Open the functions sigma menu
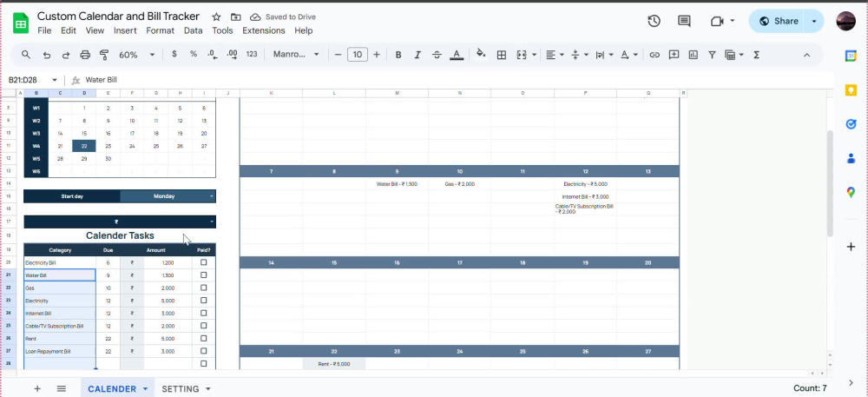Image resolution: width=868 pixels, height=397 pixels. 756,54
